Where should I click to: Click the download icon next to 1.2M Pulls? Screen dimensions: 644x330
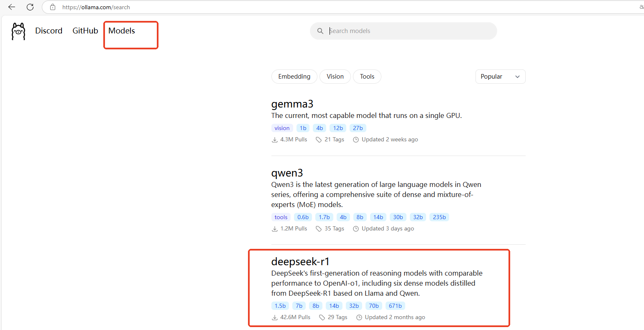point(275,229)
